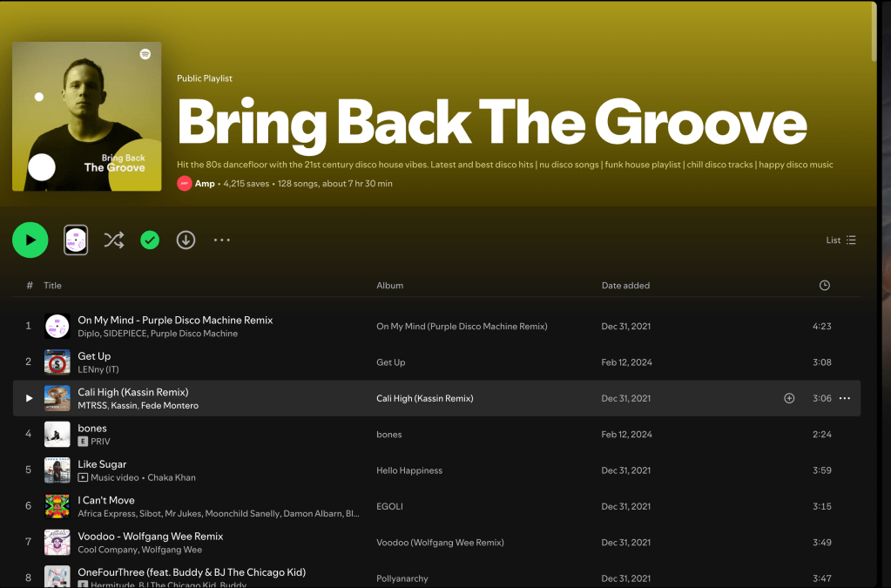Open the Pollyanarchy album link
This screenshot has height=588, width=891.
(x=402, y=578)
